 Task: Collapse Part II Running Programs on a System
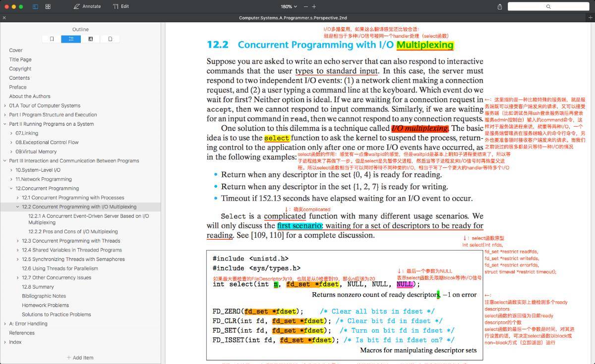4,124
